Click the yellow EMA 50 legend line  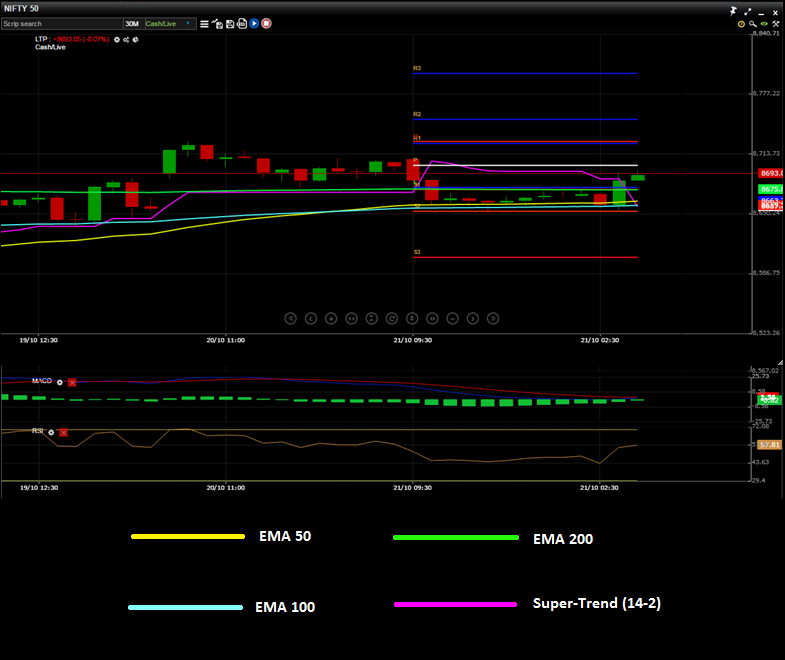(188, 536)
